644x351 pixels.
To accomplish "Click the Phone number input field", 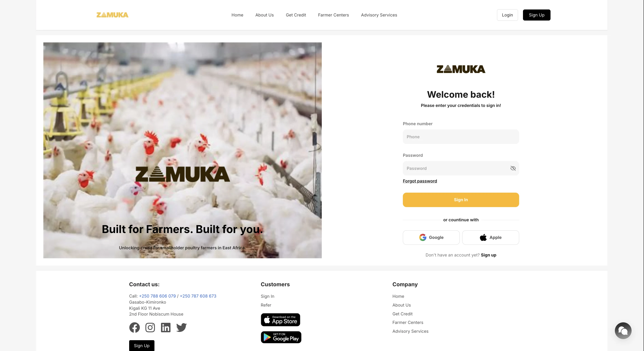I will (461, 137).
